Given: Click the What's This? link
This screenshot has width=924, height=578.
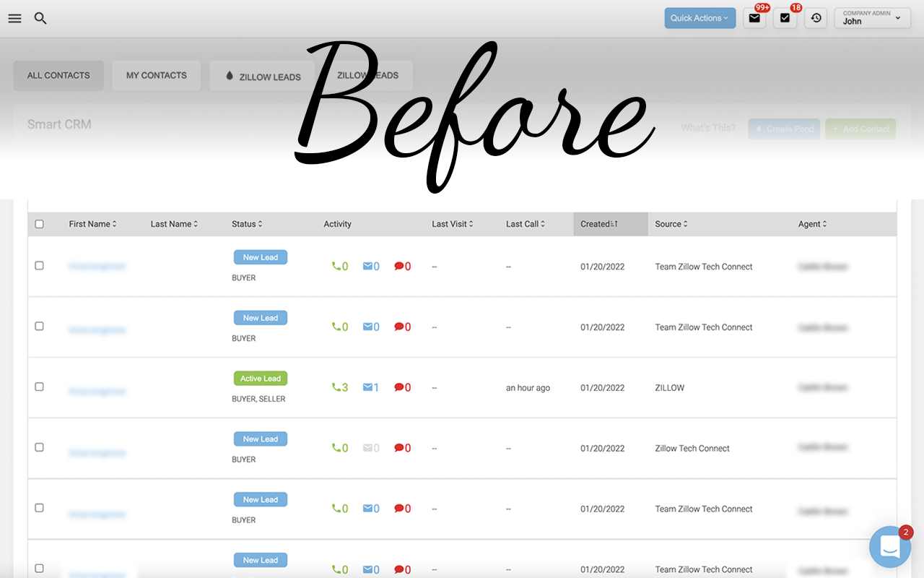Looking at the screenshot, I should pos(708,127).
